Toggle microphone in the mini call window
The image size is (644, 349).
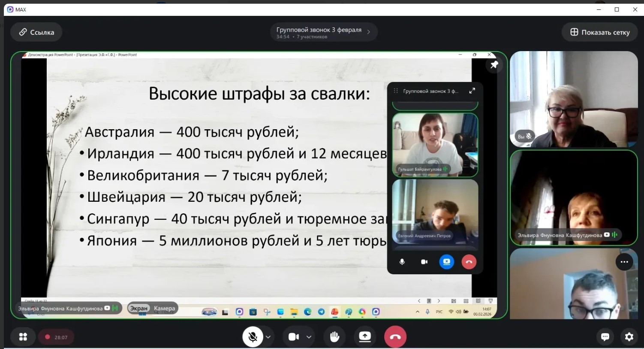click(402, 262)
